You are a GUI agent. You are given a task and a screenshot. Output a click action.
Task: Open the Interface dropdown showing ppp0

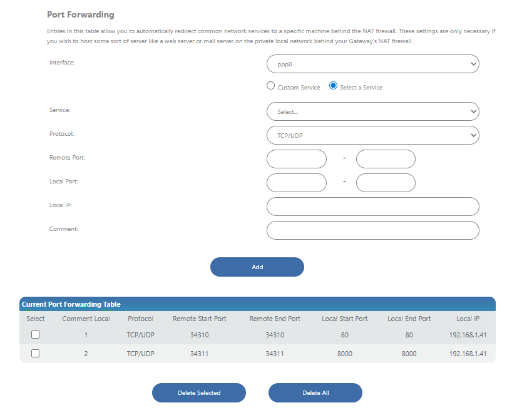coord(373,64)
